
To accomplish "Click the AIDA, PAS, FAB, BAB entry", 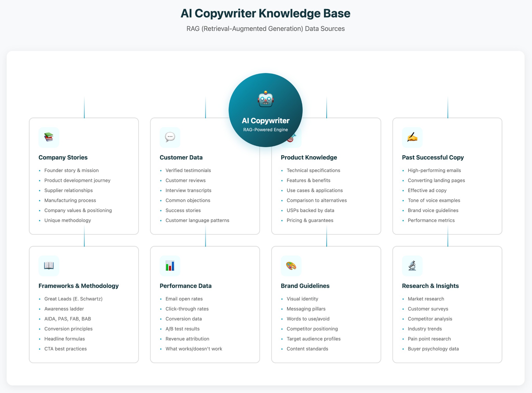I will click(68, 319).
